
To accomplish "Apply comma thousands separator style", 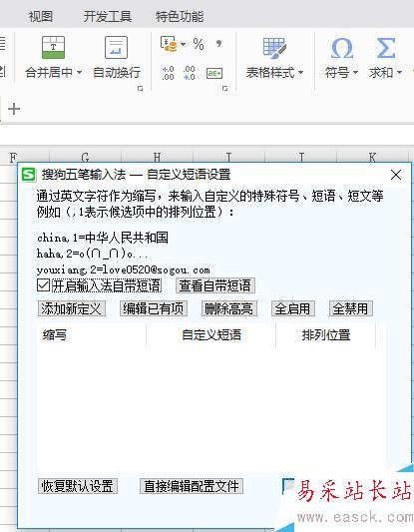I will tap(219, 44).
